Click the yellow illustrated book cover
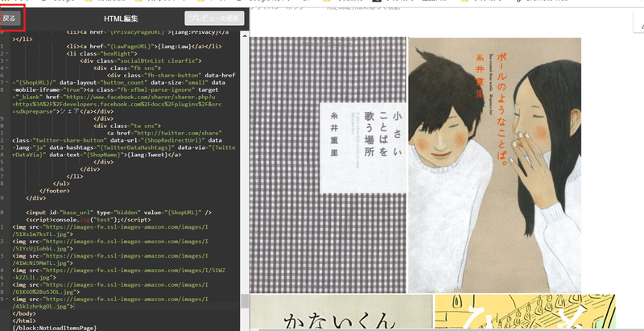Viewport: 644px width, 331px height. click(x=525, y=312)
